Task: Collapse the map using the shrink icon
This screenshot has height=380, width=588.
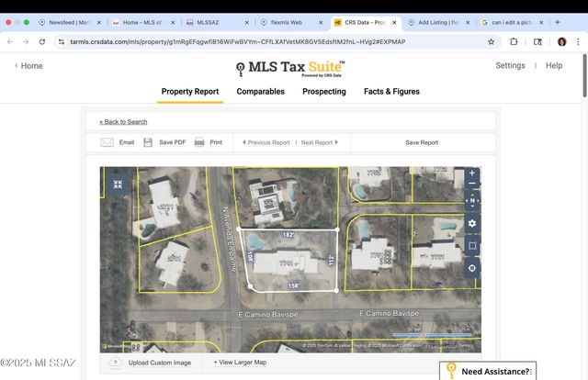Action: tap(118, 184)
